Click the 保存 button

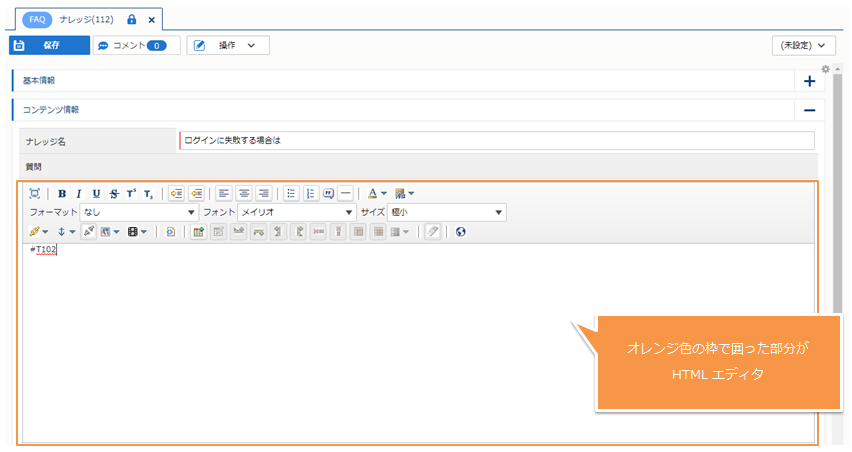click(x=49, y=45)
